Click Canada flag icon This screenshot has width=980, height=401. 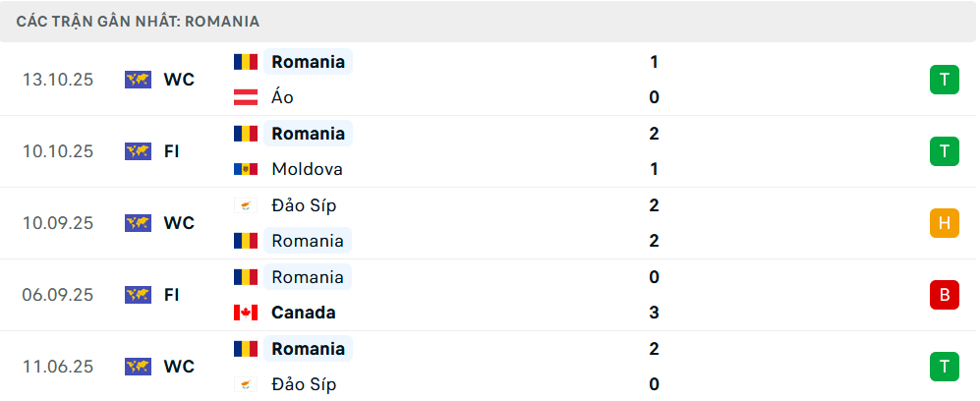245,313
